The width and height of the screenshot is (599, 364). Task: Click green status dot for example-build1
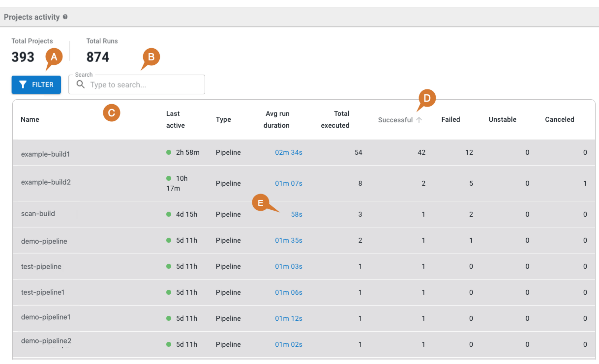point(169,152)
